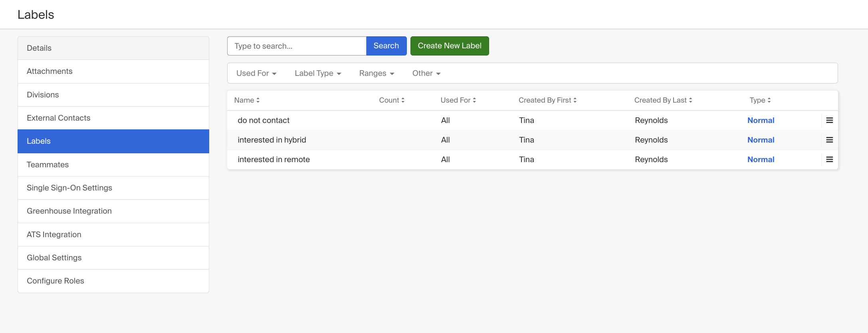Sort table by Name column
Image resolution: width=868 pixels, height=333 pixels.
247,100
